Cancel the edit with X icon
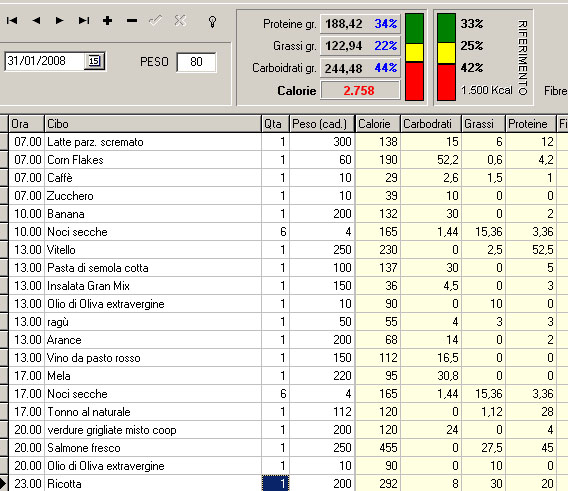The image size is (568, 491). click(x=180, y=21)
